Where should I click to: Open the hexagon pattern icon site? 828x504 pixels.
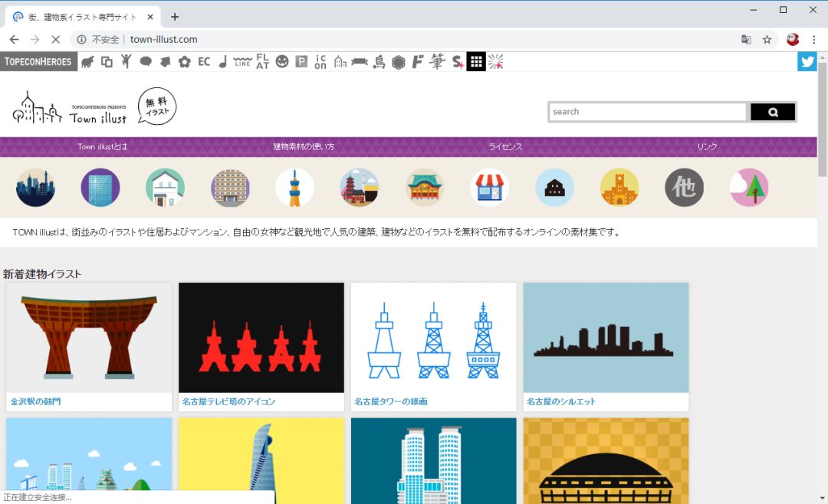coord(398,62)
